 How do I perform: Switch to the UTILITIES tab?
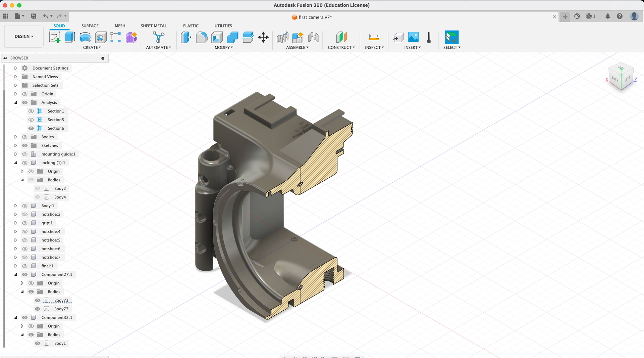[223, 26]
